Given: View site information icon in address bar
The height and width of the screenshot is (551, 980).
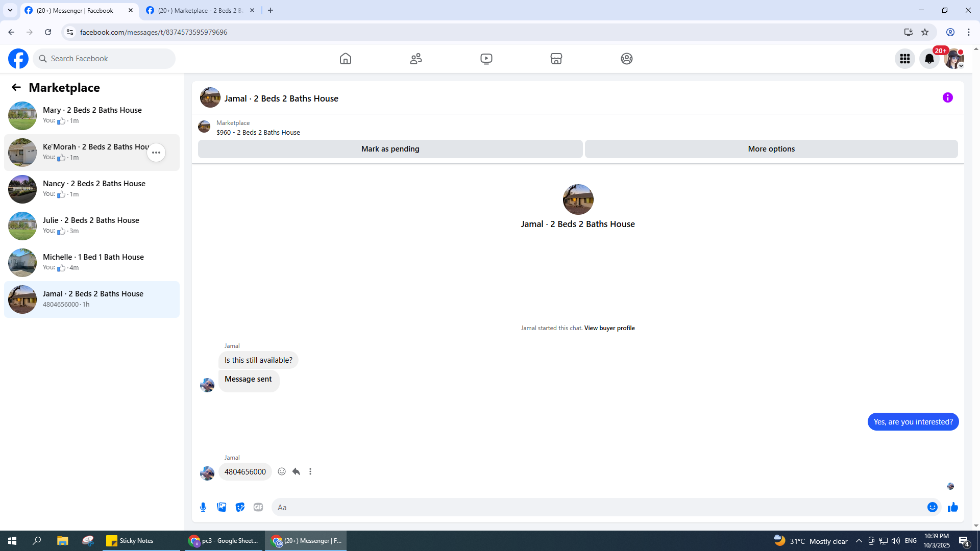Looking at the screenshot, I should click(70, 32).
